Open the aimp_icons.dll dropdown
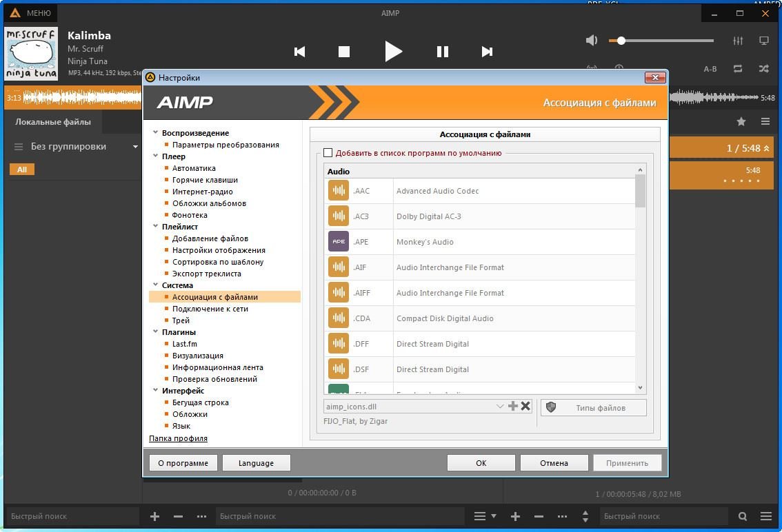Viewport: 782px width, 532px height. [500, 407]
